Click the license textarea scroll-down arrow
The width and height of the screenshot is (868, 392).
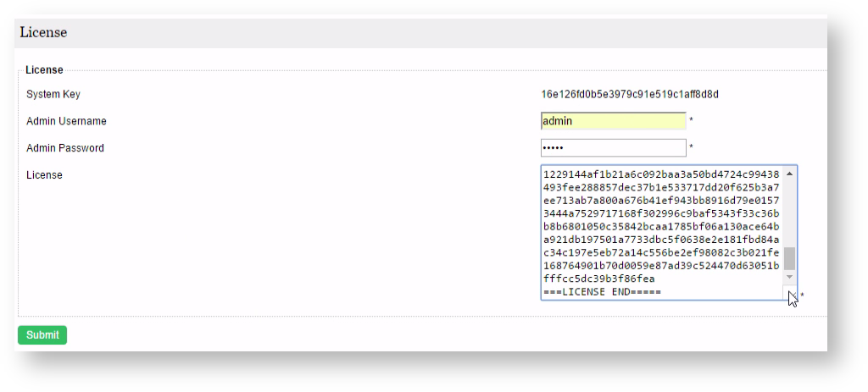click(x=790, y=277)
